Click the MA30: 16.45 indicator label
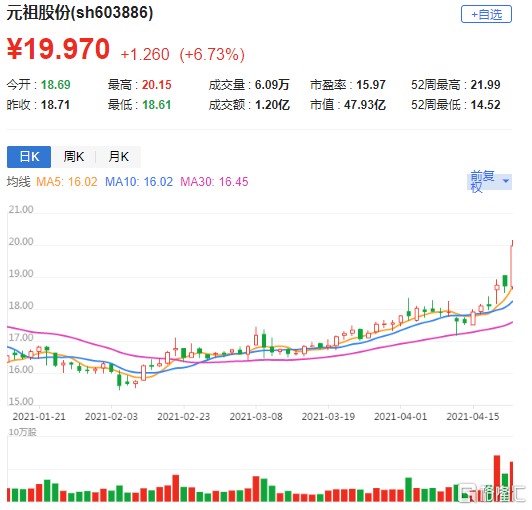The image size is (532, 510). click(x=214, y=182)
